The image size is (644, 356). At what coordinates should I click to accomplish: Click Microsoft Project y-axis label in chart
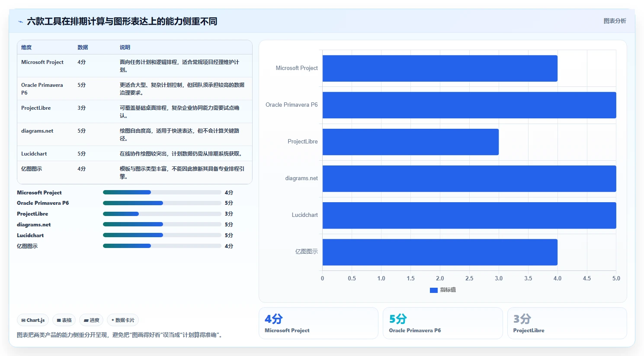pyautogui.click(x=297, y=68)
